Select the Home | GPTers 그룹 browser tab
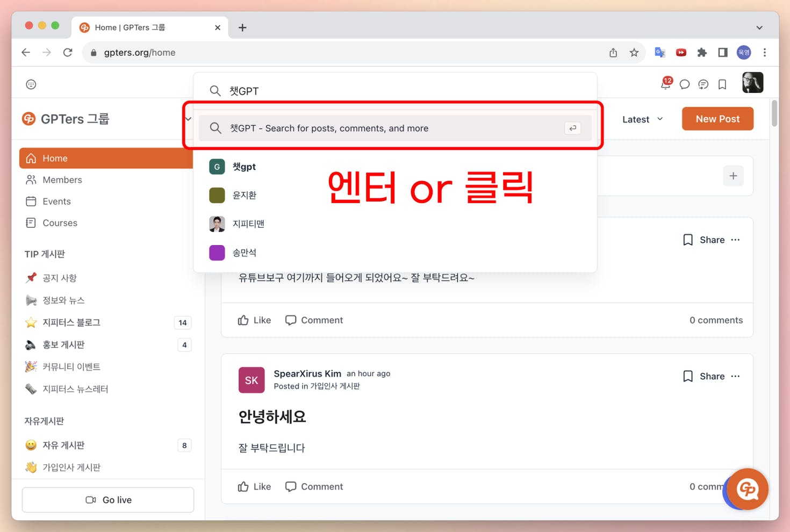Image resolution: width=790 pixels, height=532 pixels. click(149, 27)
